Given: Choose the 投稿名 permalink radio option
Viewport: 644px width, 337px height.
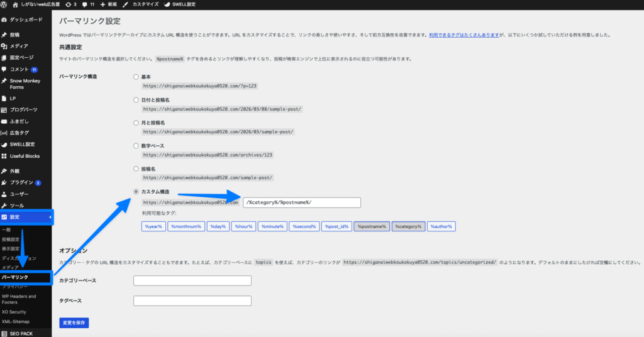Looking at the screenshot, I should [136, 168].
